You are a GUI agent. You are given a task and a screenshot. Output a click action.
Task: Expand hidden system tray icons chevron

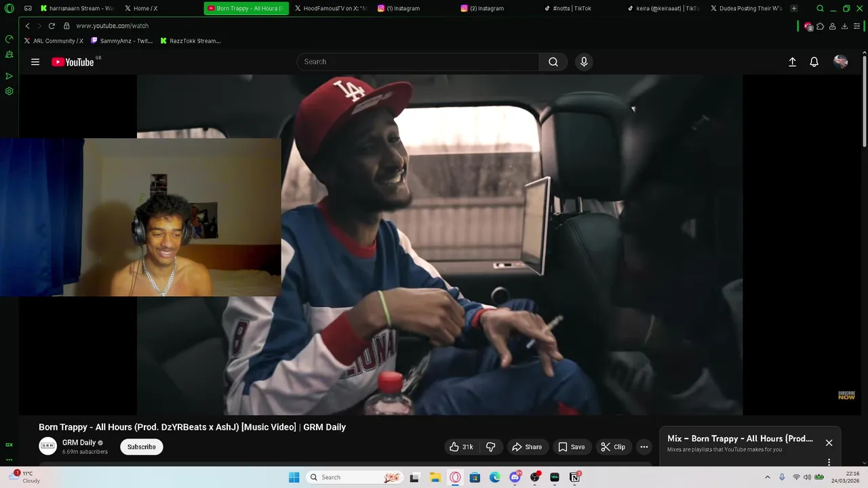click(767, 477)
